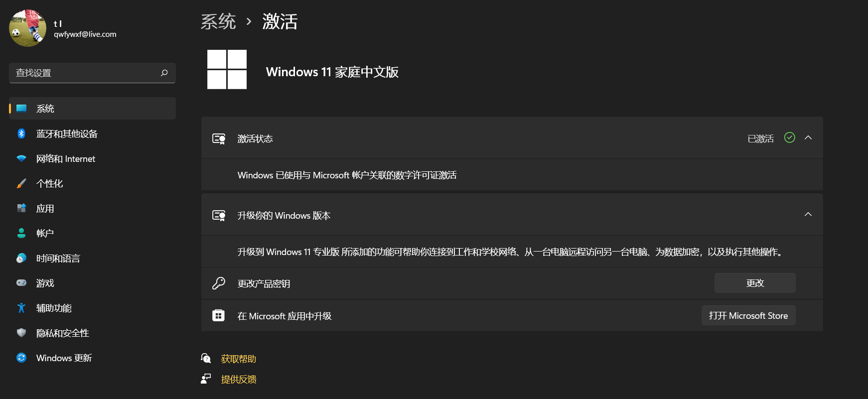Open Windows 更新 settings

92,358
